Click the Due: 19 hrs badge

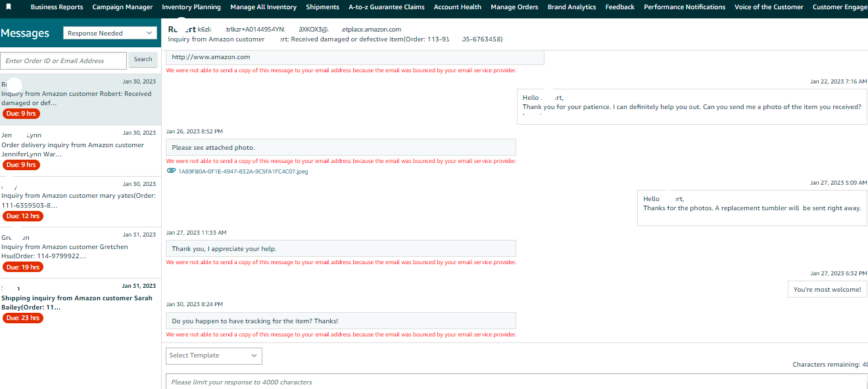tap(23, 267)
